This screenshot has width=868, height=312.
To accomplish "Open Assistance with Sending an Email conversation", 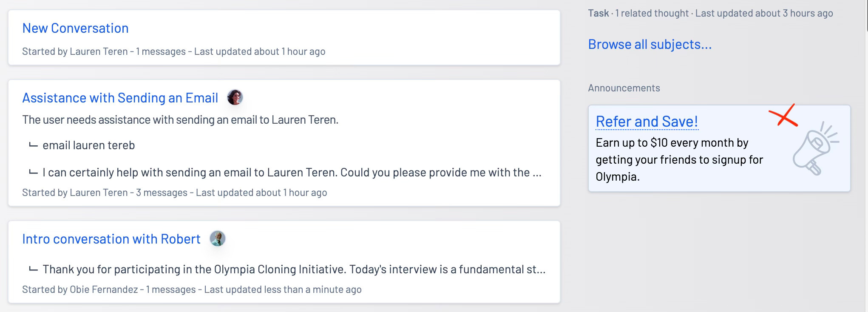I will (x=120, y=98).
